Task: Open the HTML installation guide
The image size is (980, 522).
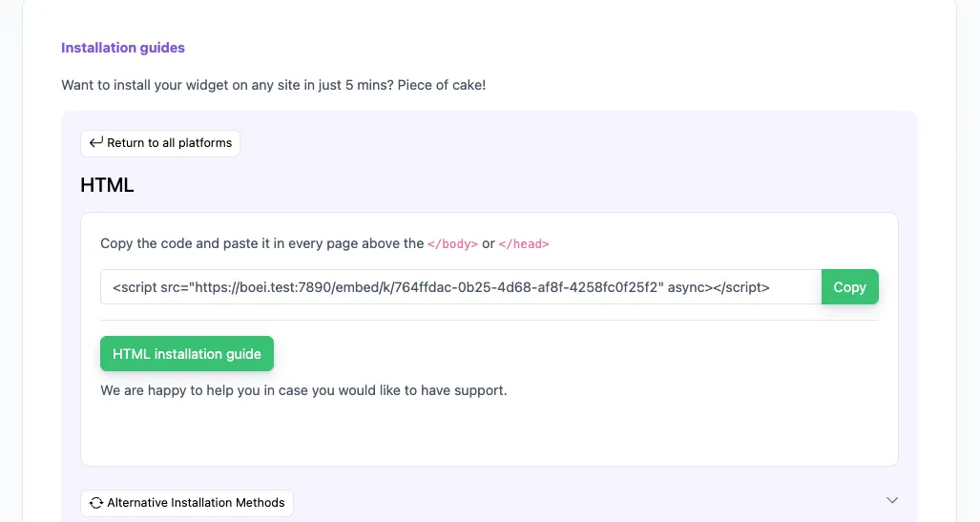Action: pos(187,353)
